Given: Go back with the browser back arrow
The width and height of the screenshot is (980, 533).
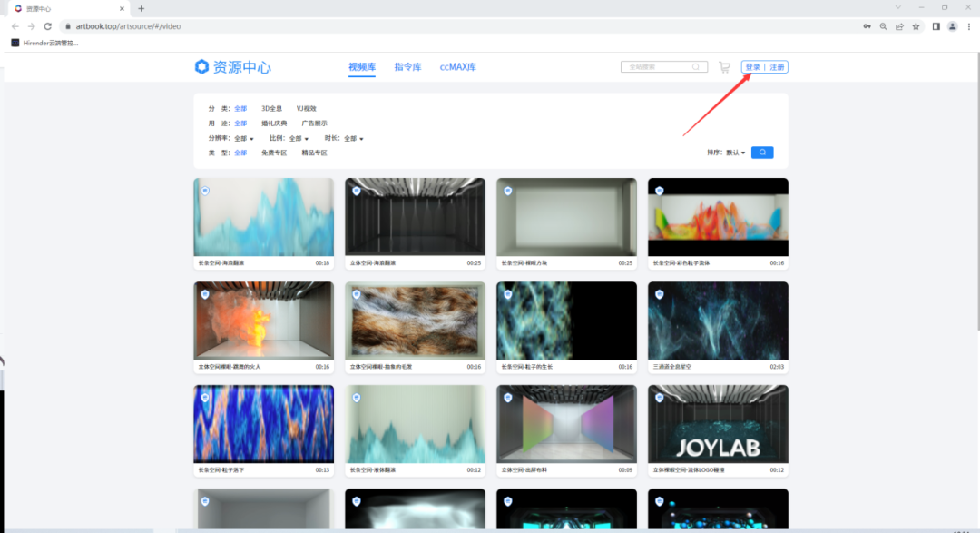Looking at the screenshot, I should (x=15, y=26).
